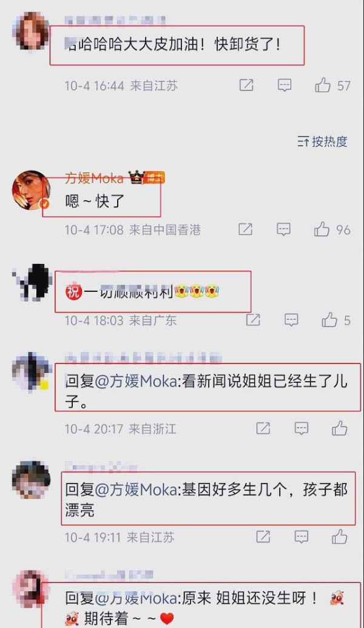Open reply icon on 方媛Moka's 17:08 comment

click(x=284, y=229)
